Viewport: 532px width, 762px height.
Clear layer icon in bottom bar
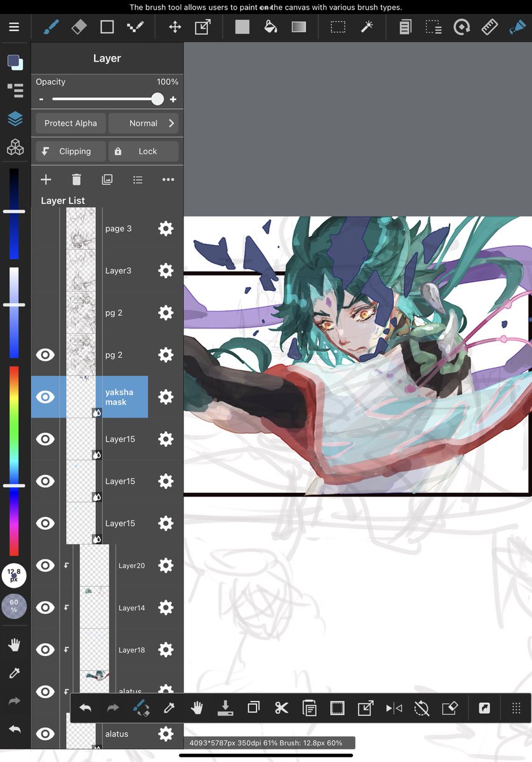coord(449,707)
